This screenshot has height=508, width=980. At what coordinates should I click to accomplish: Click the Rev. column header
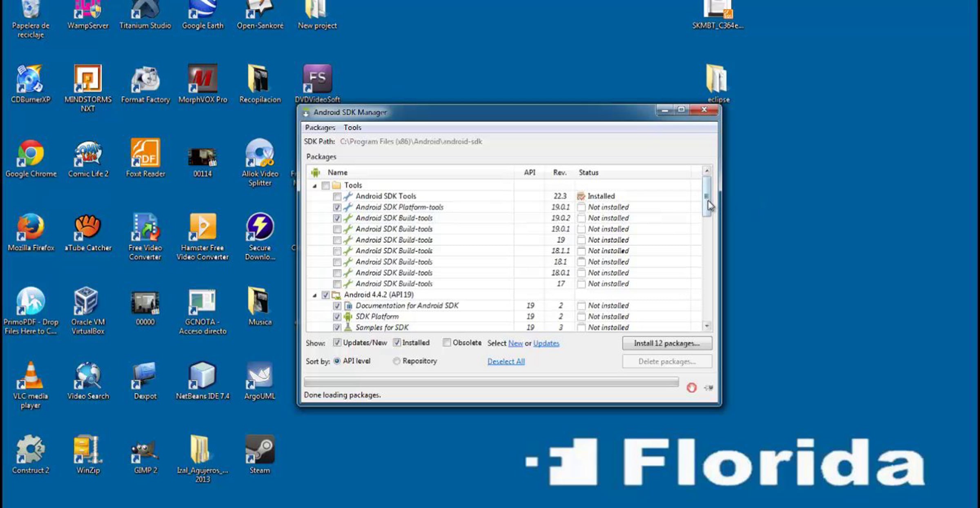pyautogui.click(x=559, y=173)
